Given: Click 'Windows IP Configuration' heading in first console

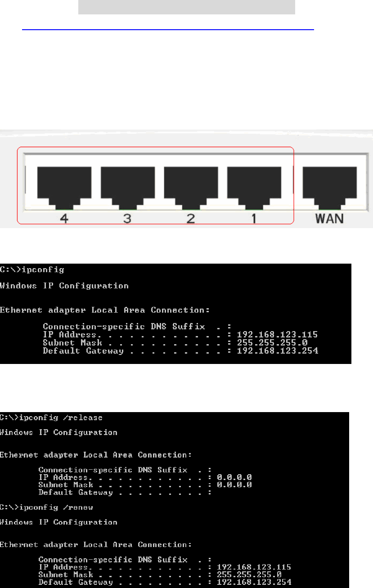Looking at the screenshot, I should (x=64, y=286).
